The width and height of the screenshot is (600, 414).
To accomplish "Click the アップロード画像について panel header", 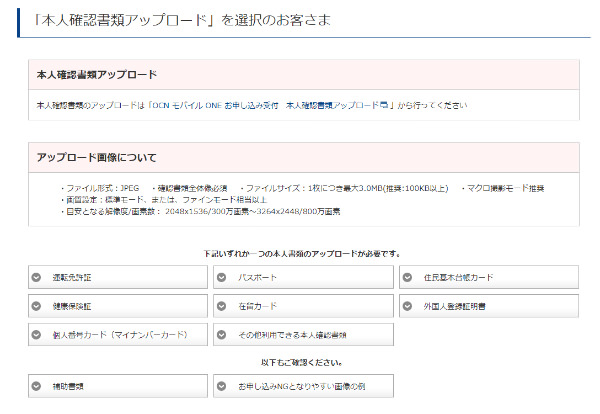I will (304, 157).
